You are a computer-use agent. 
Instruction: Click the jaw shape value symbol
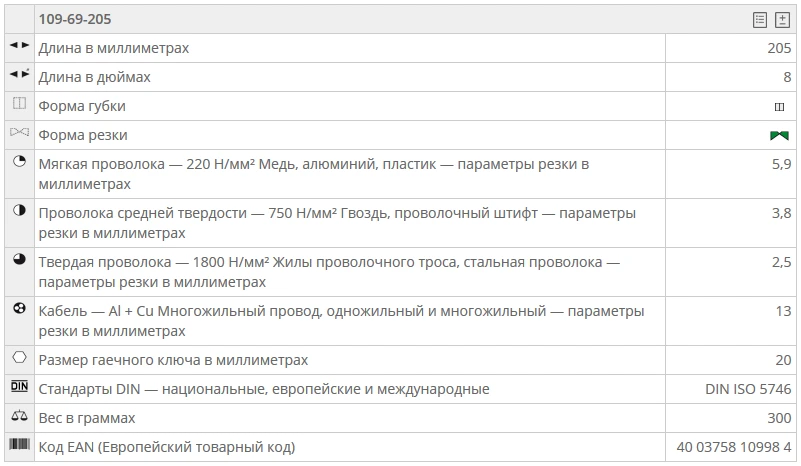(x=779, y=106)
